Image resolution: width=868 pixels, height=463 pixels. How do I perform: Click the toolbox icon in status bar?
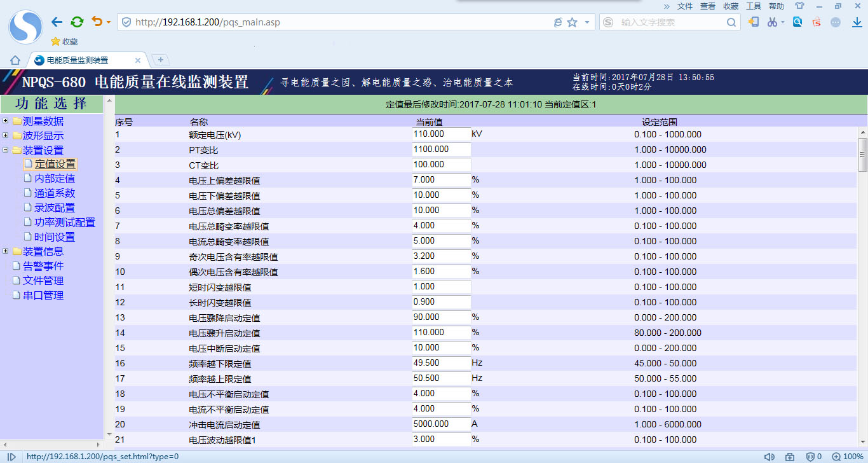coord(790,457)
